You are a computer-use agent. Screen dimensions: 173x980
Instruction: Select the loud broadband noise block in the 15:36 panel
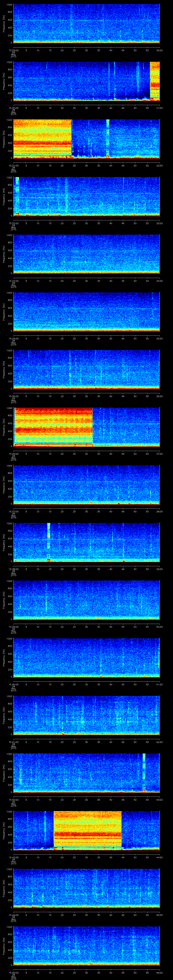[53, 427]
